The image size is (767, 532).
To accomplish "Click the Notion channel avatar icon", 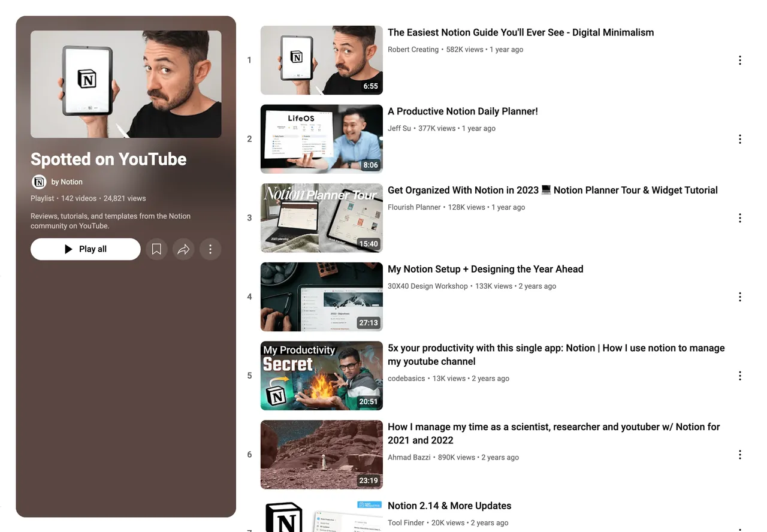I will pos(39,182).
